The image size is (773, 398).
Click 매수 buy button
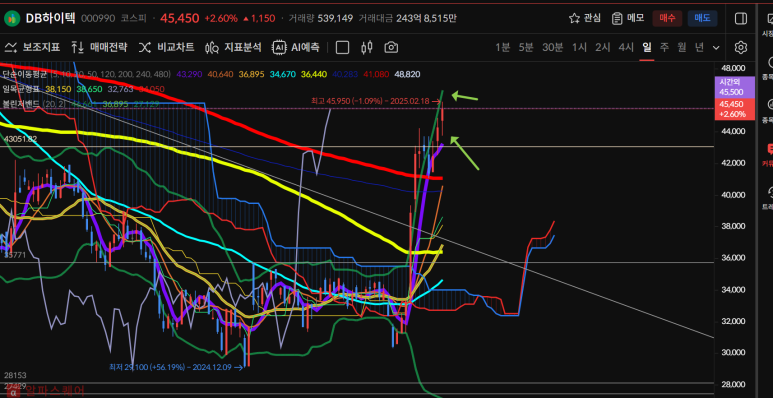[667, 18]
